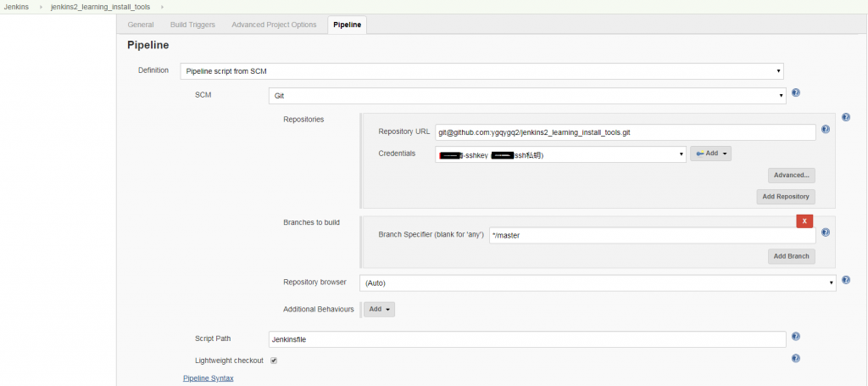Go to Jenkins breadcrumb home
The width and height of the screenshot is (868, 386).
[16, 7]
